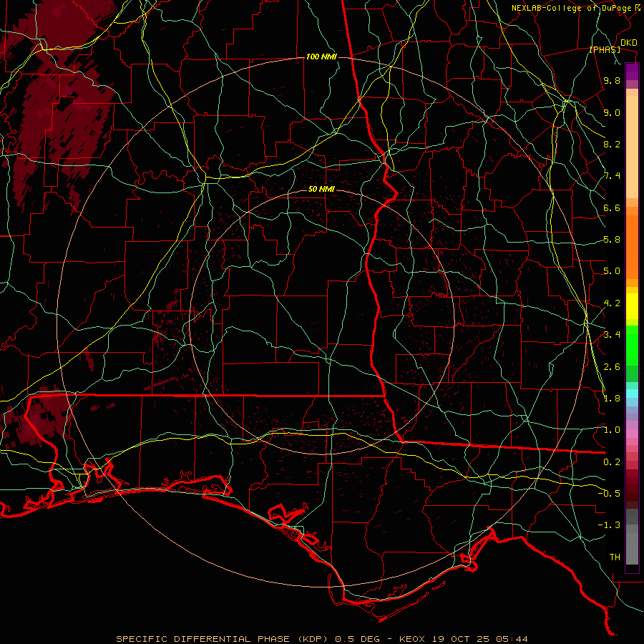Click the 7.4 value on color scale
Image resolution: width=644 pixels, height=644 pixels.
[612, 176]
